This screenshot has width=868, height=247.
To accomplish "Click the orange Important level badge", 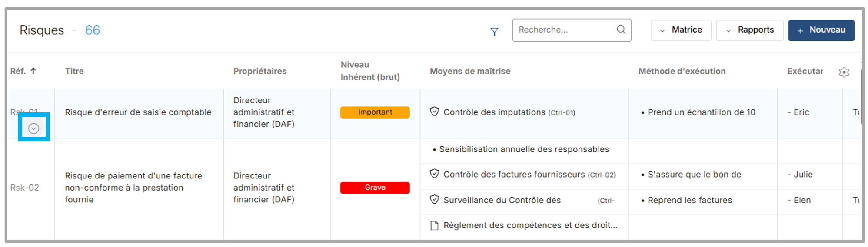I will click(x=375, y=112).
